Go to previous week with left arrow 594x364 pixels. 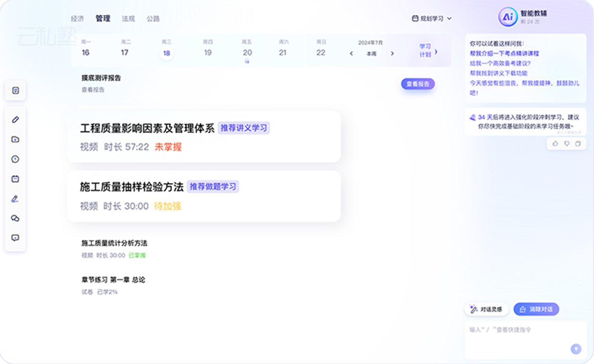[351, 54]
